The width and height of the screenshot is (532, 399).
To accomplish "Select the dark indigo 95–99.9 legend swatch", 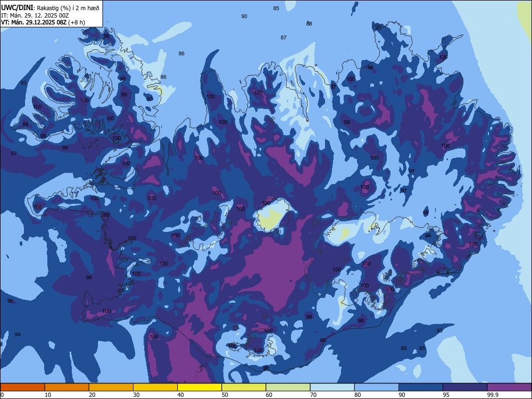I will click(x=465, y=387).
